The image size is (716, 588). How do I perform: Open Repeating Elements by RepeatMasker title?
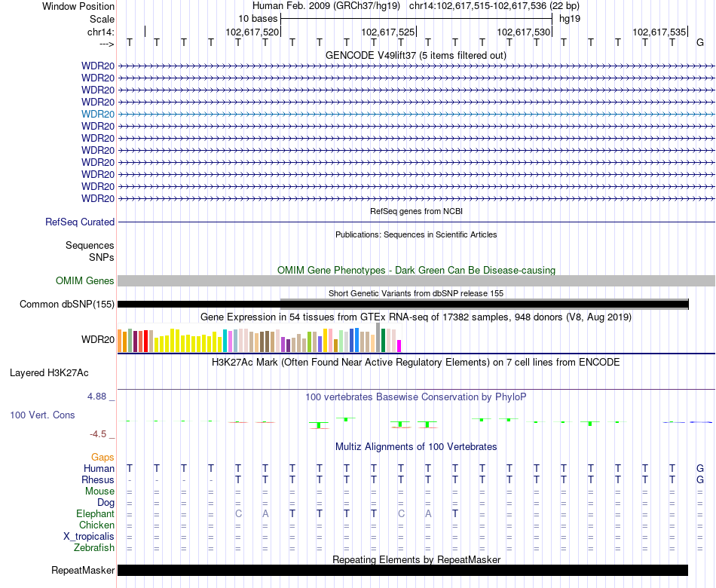pos(417,559)
